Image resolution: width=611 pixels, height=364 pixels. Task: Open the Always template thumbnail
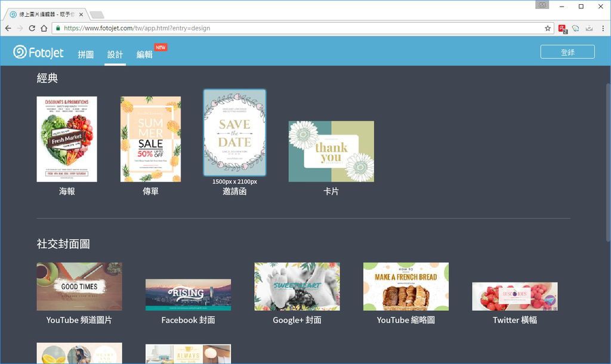[x=188, y=354]
